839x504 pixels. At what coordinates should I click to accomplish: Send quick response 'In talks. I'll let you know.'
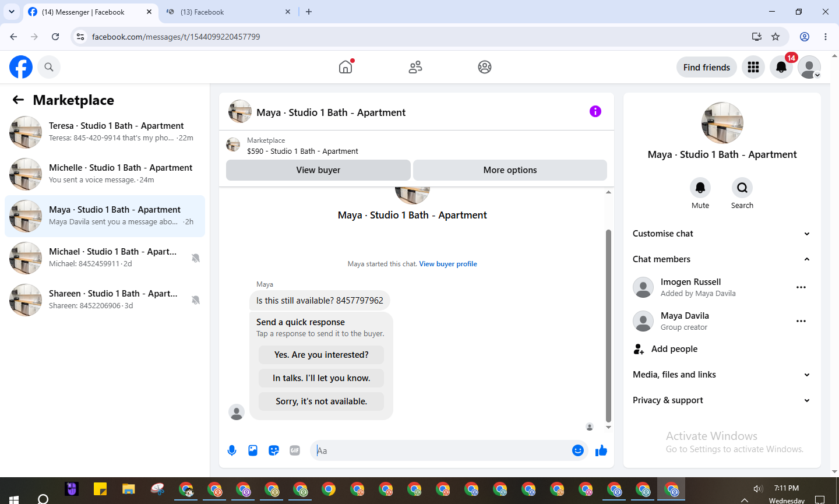click(322, 378)
